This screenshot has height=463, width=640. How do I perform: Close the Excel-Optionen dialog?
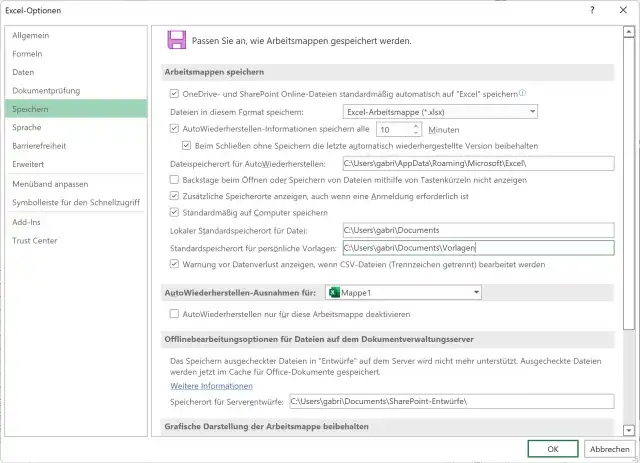tap(623, 10)
